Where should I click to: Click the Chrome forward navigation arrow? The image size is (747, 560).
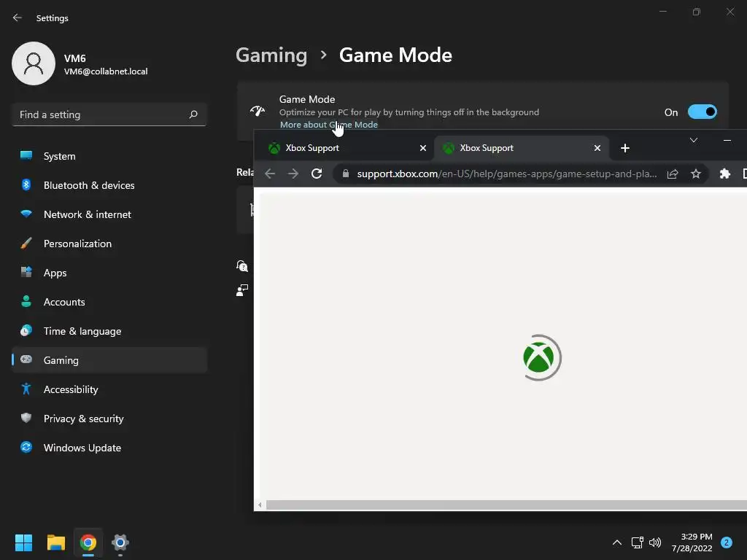[x=293, y=174]
